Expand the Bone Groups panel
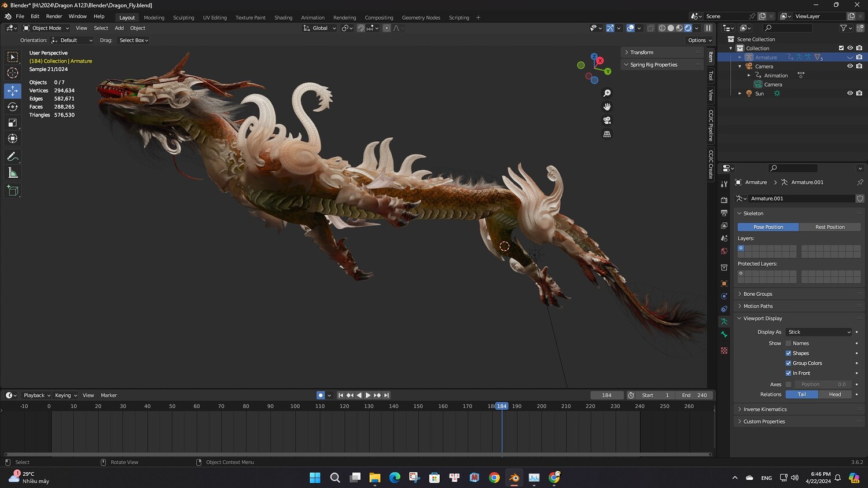The width and height of the screenshot is (868, 488). (757, 294)
